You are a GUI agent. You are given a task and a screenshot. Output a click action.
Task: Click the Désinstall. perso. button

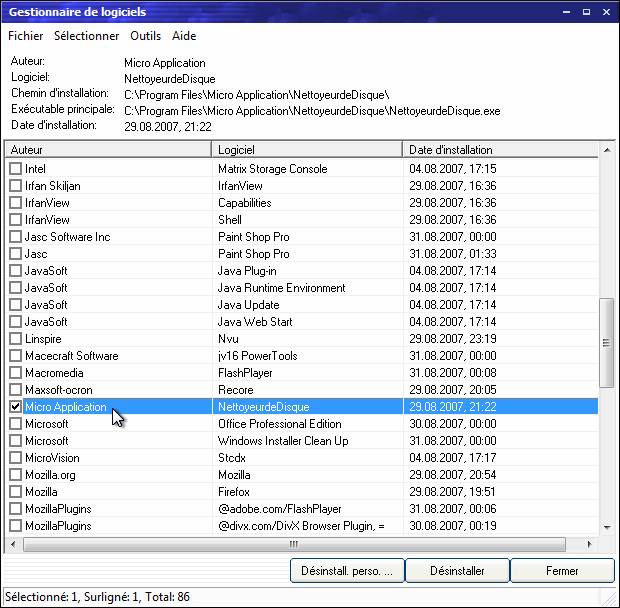(x=347, y=570)
